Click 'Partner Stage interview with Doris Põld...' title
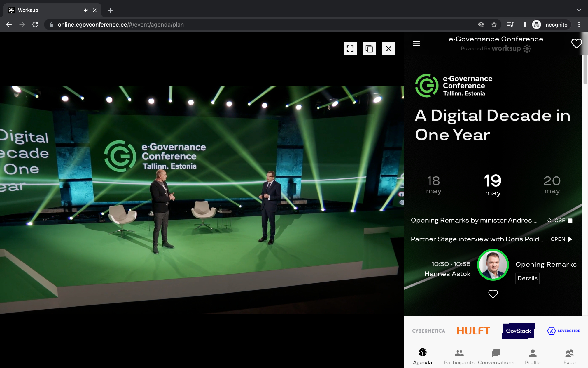 pyautogui.click(x=477, y=239)
